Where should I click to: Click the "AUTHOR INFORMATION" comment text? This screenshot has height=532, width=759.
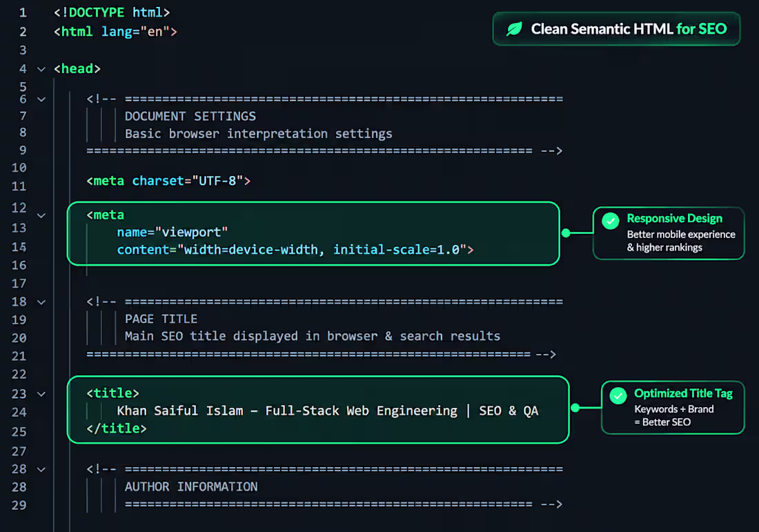(x=191, y=486)
